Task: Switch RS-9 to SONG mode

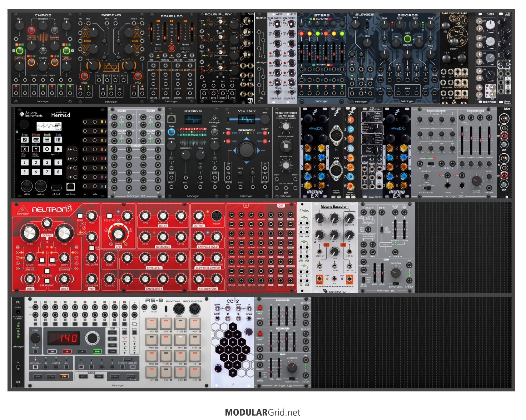Action: tap(38, 376)
